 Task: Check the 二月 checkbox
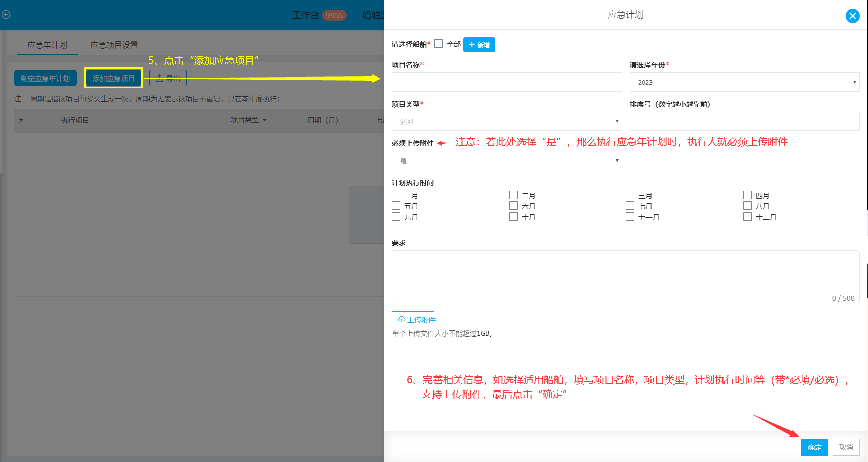[x=514, y=195]
